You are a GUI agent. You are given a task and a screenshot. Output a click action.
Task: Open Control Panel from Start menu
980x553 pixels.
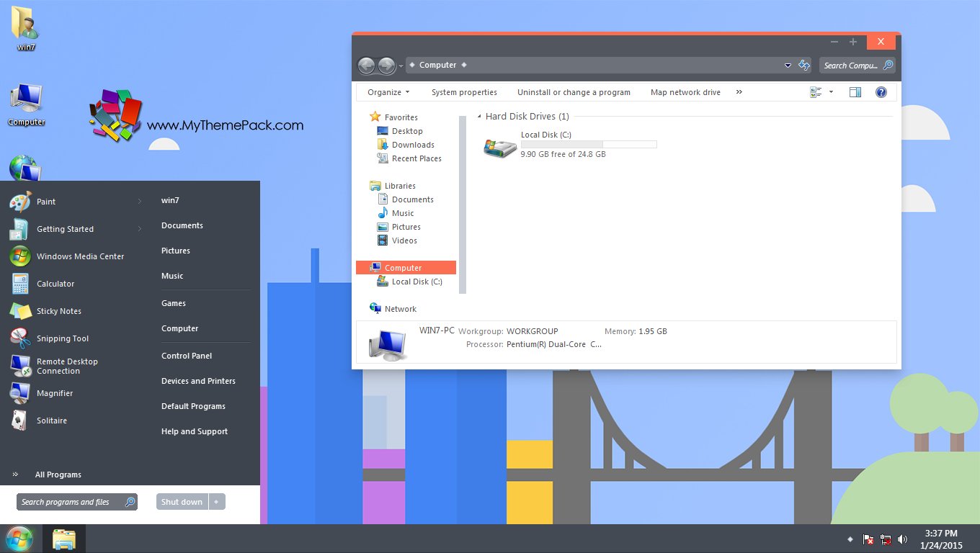[x=187, y=356]
